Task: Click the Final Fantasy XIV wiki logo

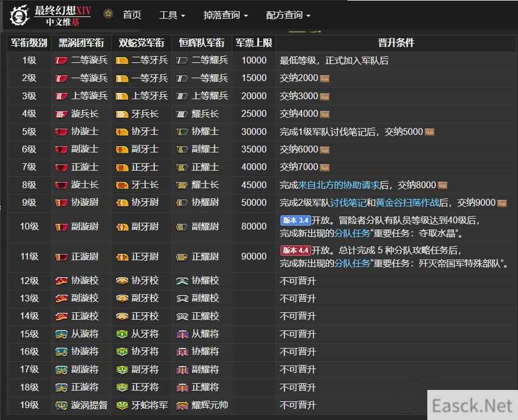Action: point(50,15)
